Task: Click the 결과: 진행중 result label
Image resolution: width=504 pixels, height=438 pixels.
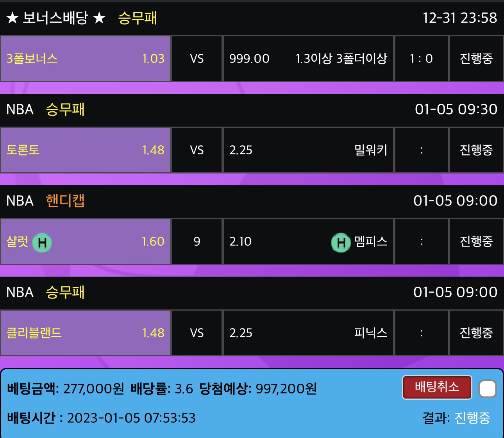Action: click(x=456, y=418)
